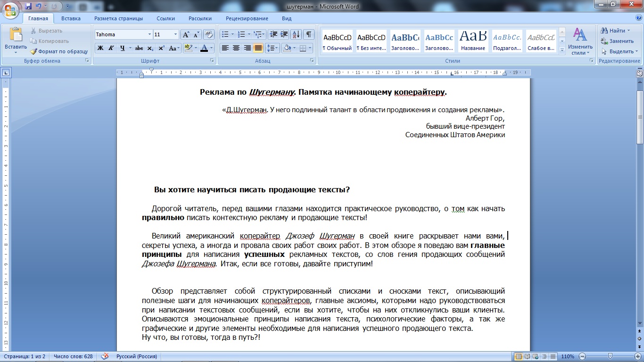
Task: Toggle underline formatting (Ч)
Action: [x=123, y=48]
